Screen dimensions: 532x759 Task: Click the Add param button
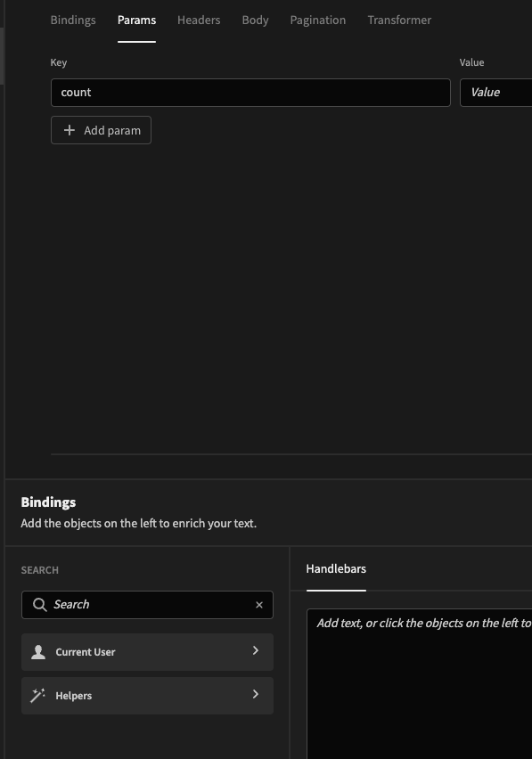coord(101,130)
